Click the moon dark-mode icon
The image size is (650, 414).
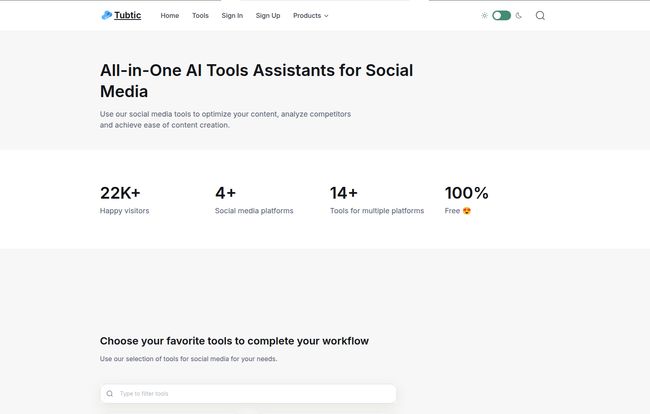[x=519, y=15]
